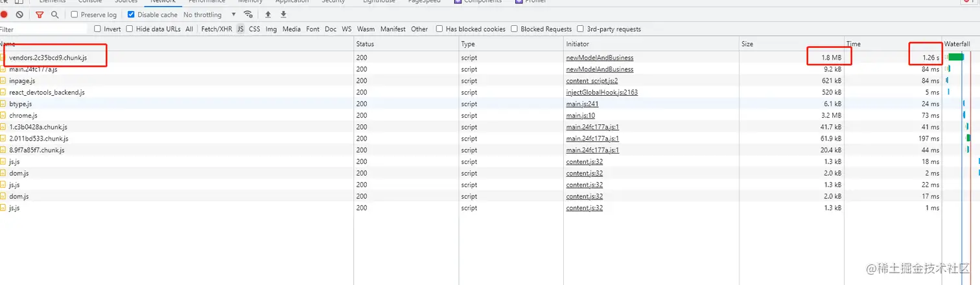The image size is (980, 285).
Task: Toggle the red filter funnel icon
Action: pyautogui.click(x=40, y=14)
